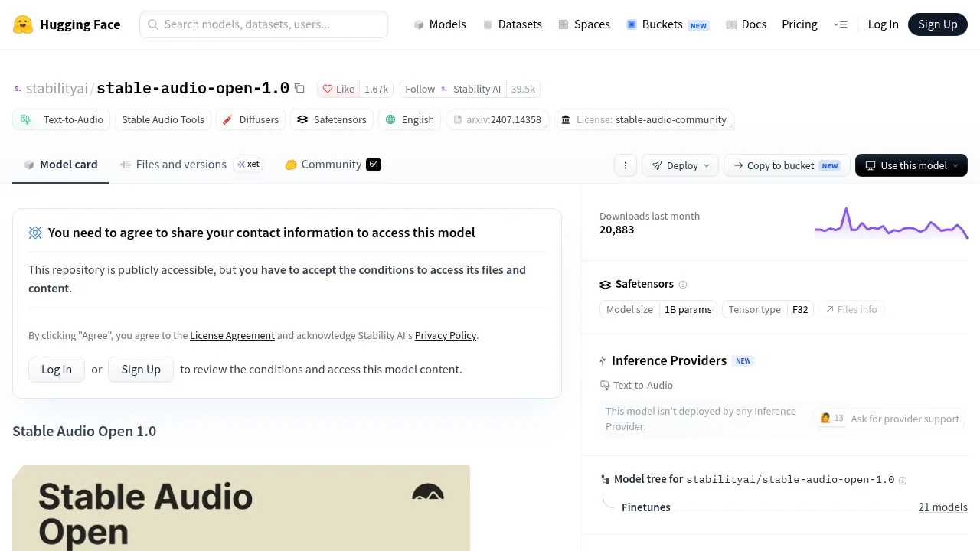980x551 pixels.
Task: Click the downloads last month chart
Action: (x=891, y=223)
